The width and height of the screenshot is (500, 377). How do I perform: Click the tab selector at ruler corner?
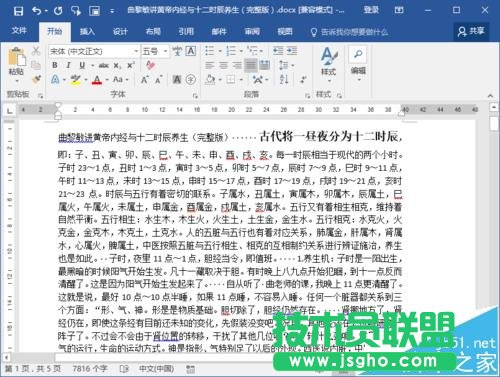point(10,111)
